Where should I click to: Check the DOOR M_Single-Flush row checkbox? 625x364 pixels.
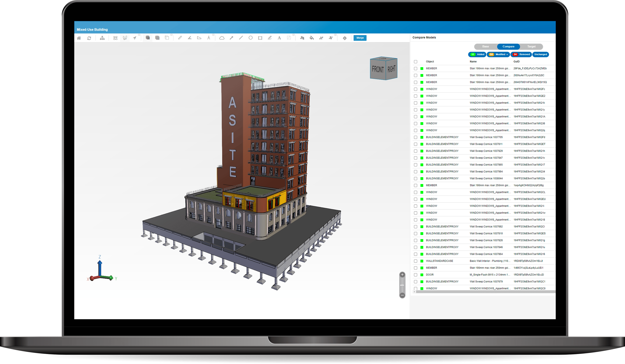[416, 275]
